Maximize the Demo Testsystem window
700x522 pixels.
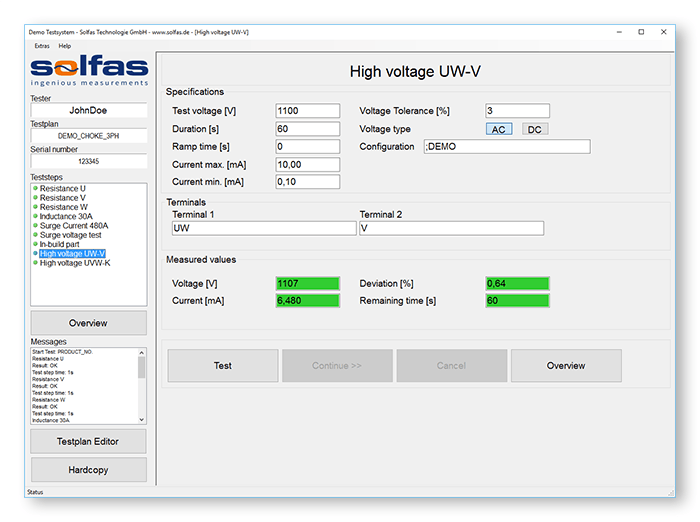(641, 32)
